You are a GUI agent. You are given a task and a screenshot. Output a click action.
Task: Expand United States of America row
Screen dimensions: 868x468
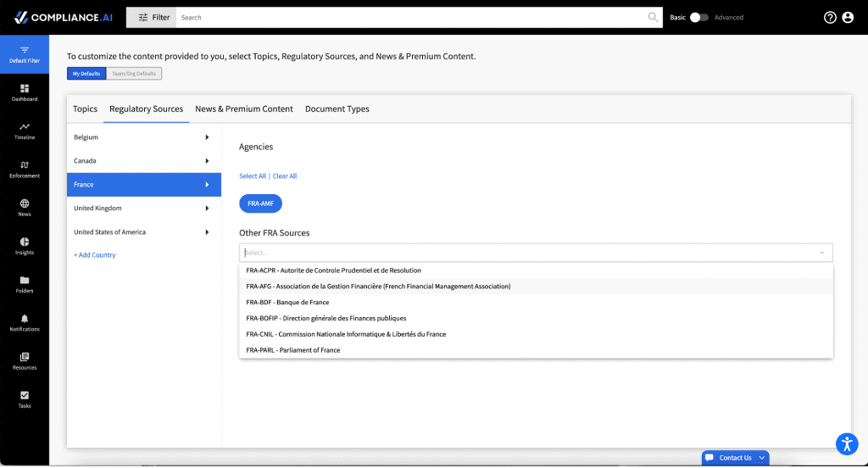pyautogui.click(x=144, y=232)
